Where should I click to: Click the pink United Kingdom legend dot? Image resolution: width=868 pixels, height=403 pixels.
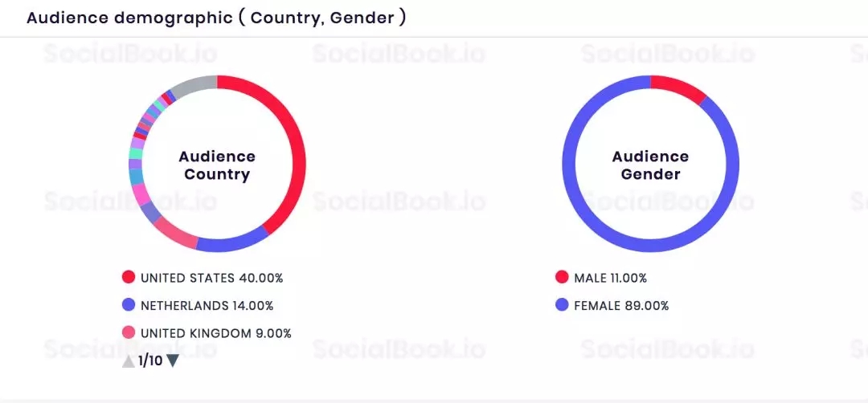129,332
